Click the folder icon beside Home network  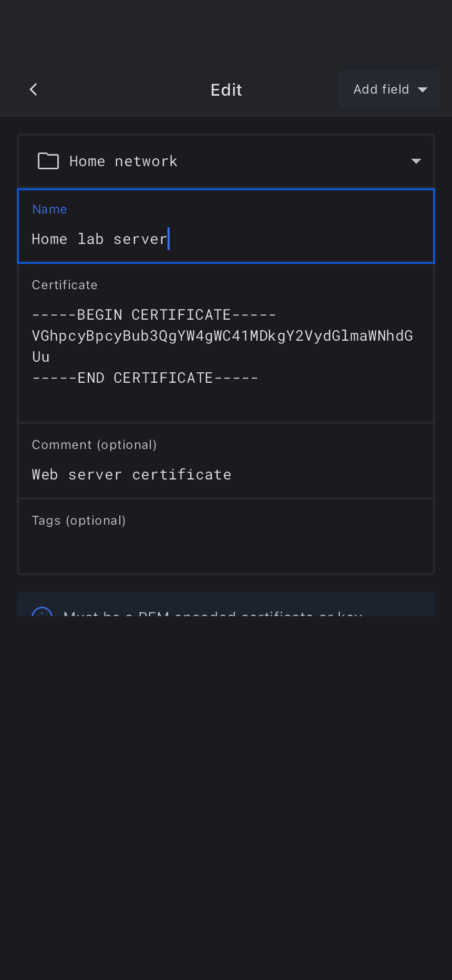(48, 161)
